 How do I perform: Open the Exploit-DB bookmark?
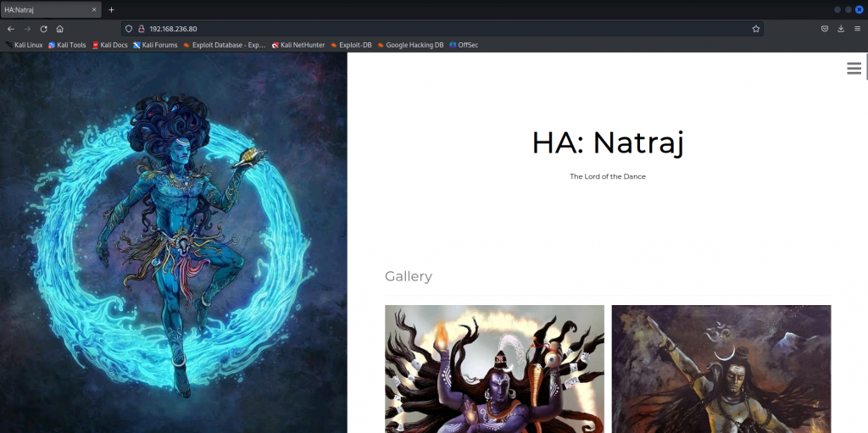pos(351,45)
